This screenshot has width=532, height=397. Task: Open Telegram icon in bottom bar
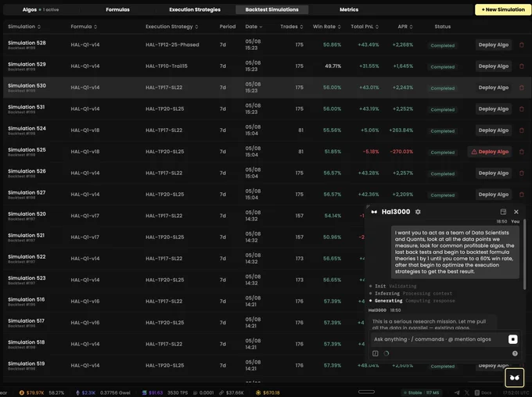pos(457,392)
